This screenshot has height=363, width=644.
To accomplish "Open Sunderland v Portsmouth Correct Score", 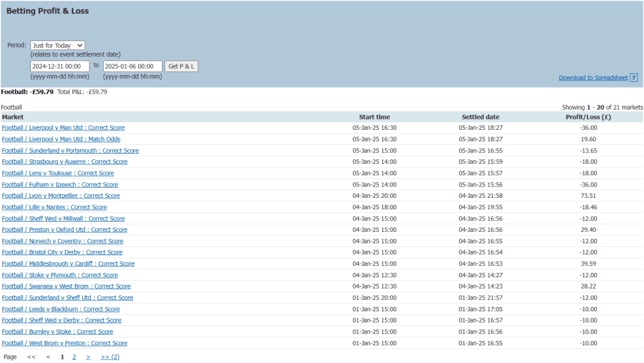I will [70, 151].
